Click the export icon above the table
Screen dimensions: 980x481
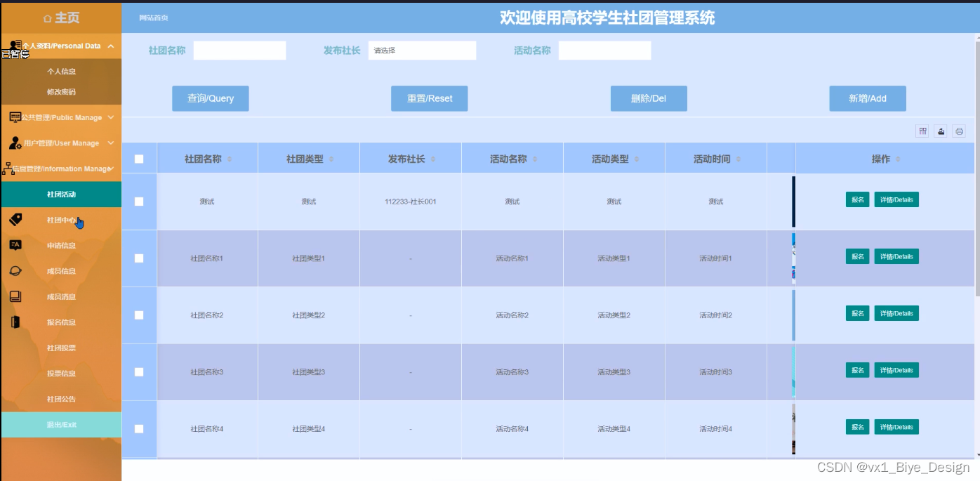[941, 131]
